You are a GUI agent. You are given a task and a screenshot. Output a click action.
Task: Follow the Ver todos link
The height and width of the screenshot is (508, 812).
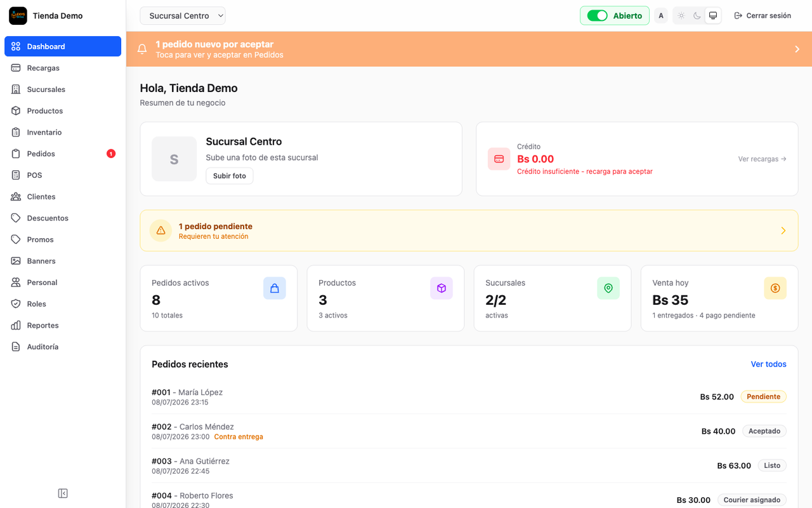point(768,364)
